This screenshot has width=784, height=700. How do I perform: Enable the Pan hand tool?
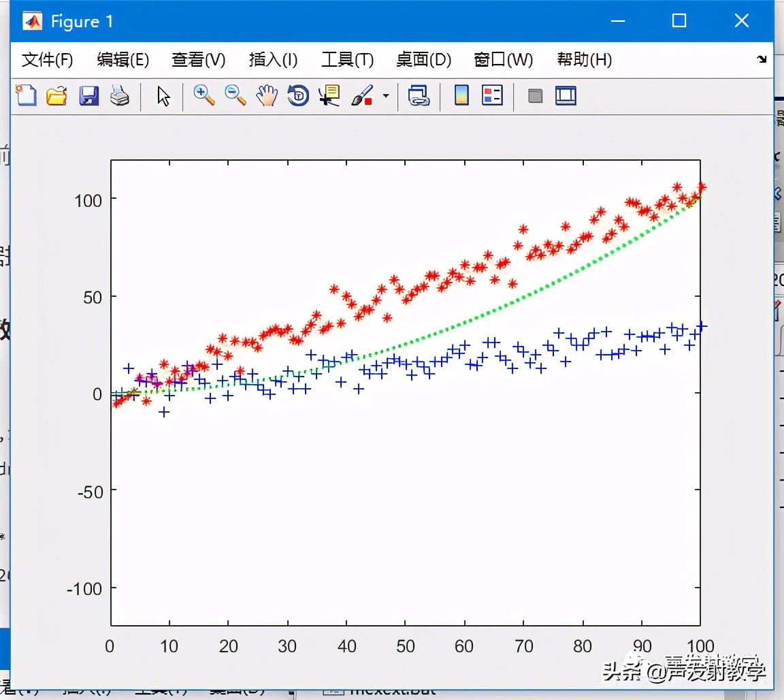[267, 96]
